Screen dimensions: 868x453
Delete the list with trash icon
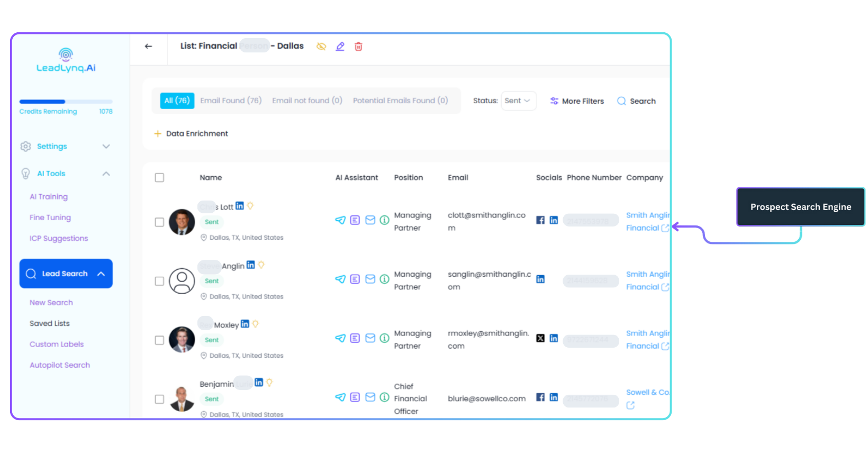coord(358,47)
